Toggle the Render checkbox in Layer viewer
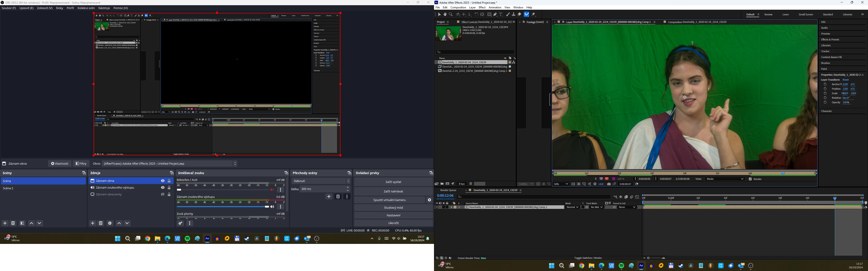This screenshot has height=271, width=868. point(750,179)
